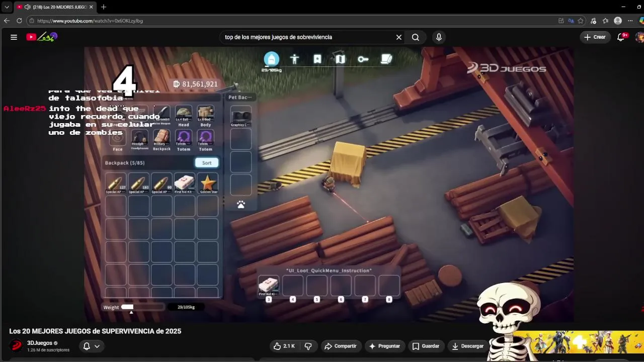Run the YouTube search
644x362 pixels.
(x=416, y=37)
